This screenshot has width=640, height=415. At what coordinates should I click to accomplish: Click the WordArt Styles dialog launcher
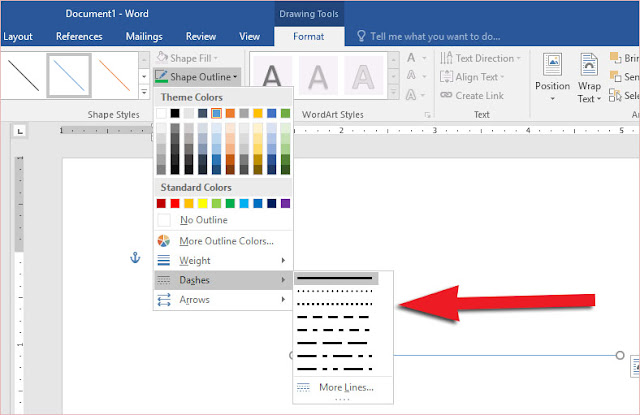(427, 115)
